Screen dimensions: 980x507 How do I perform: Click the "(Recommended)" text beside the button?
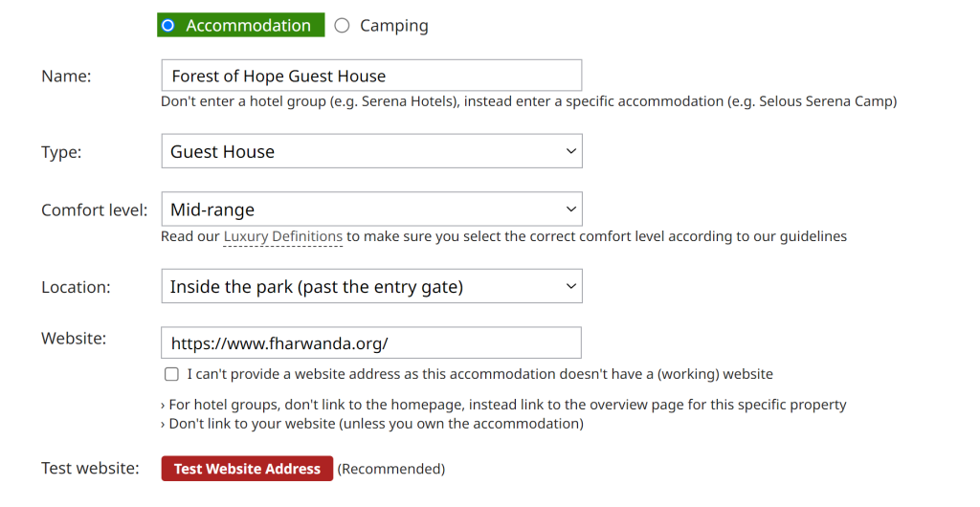point(391,469)
